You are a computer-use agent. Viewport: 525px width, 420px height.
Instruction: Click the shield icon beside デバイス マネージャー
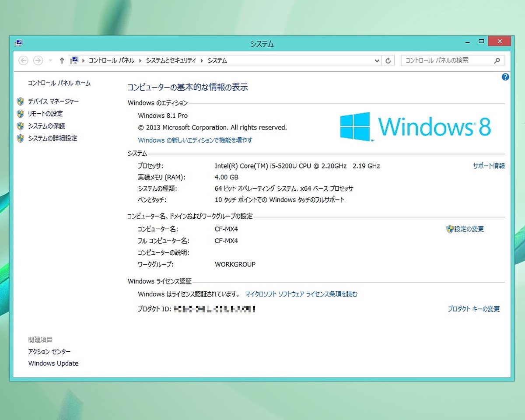point(20,101)
